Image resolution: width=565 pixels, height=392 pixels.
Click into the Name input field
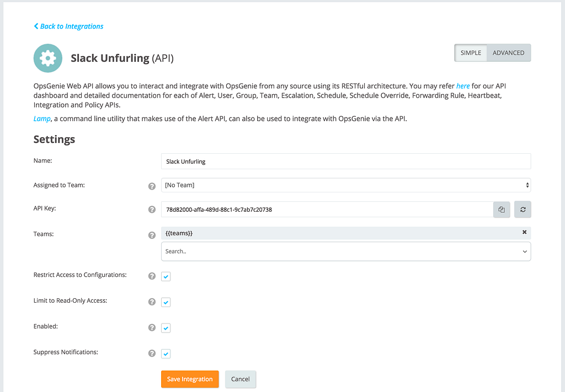pos(345,162)
